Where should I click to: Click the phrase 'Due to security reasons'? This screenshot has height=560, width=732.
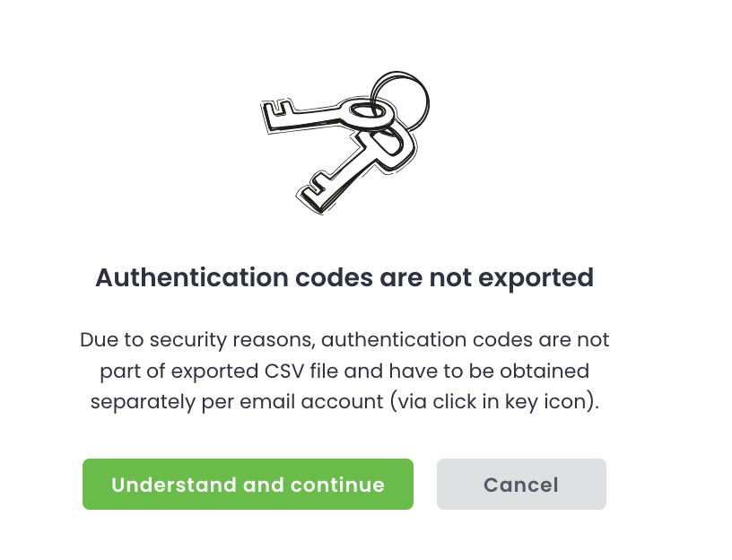[x=196, y=340]
